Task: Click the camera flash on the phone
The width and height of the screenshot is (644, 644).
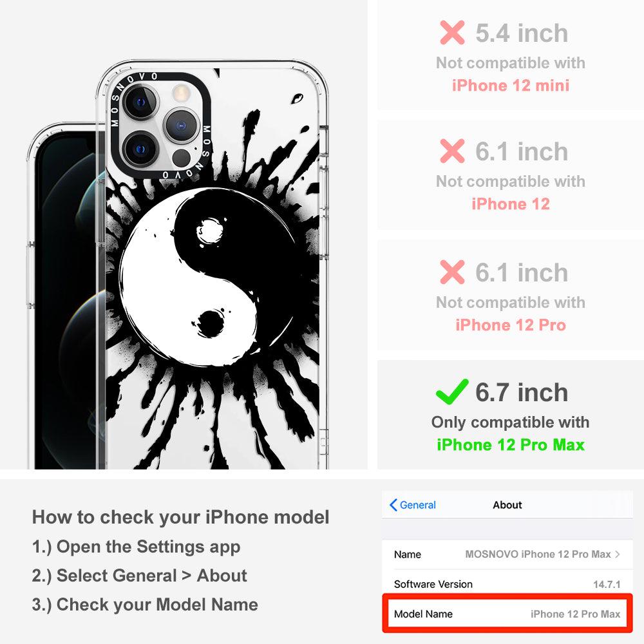Action: 180,93
